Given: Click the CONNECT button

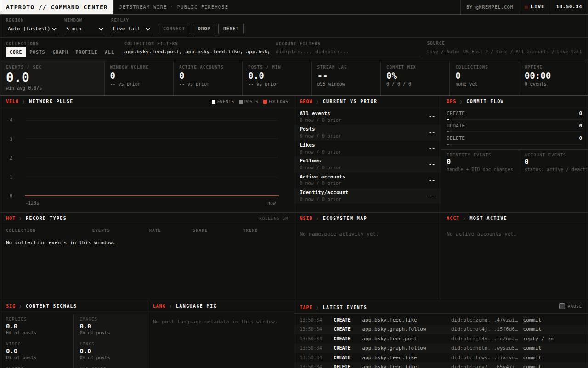Looking at the screenshot, I should click(174, 29).
